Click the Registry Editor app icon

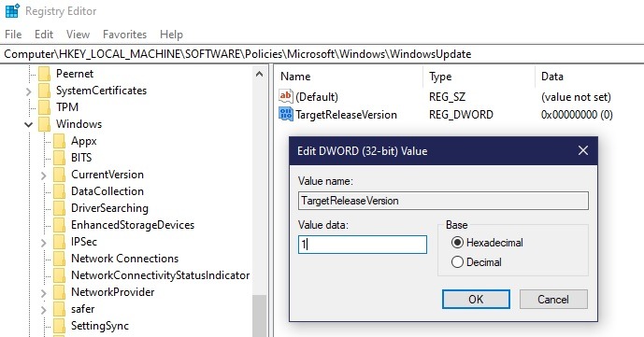[12, 11]
